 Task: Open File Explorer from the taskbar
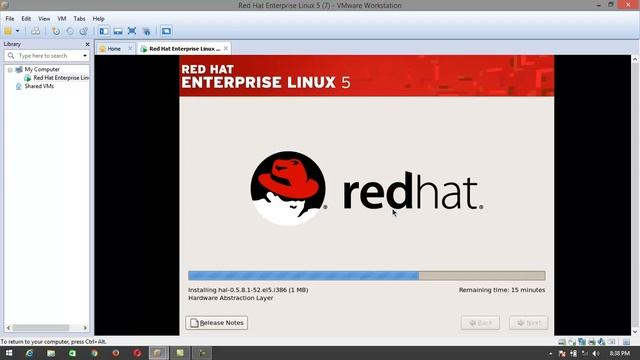(x=51, y=353)
